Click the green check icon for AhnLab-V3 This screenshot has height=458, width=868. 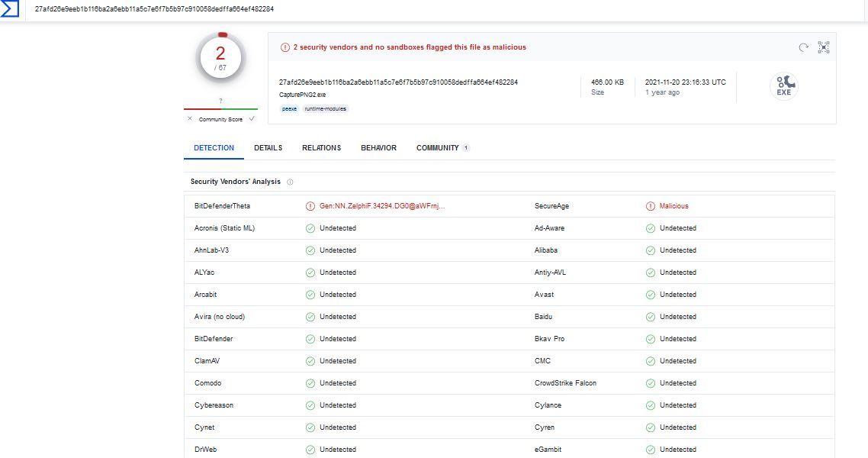(x=310, y=250)
